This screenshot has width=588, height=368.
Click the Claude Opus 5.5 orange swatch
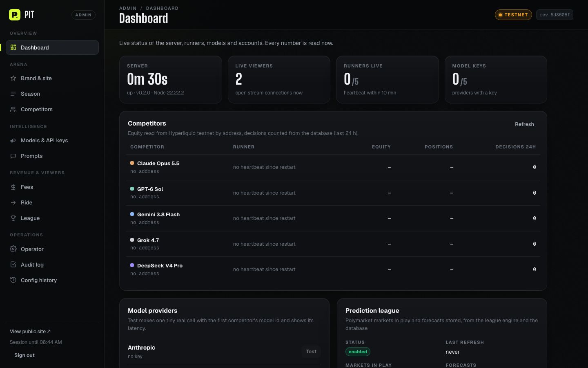point(132,163)
